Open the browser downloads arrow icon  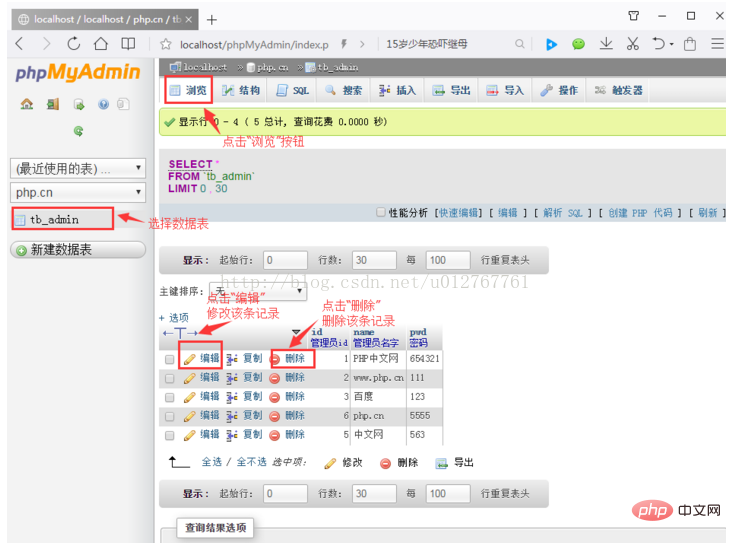606,44
